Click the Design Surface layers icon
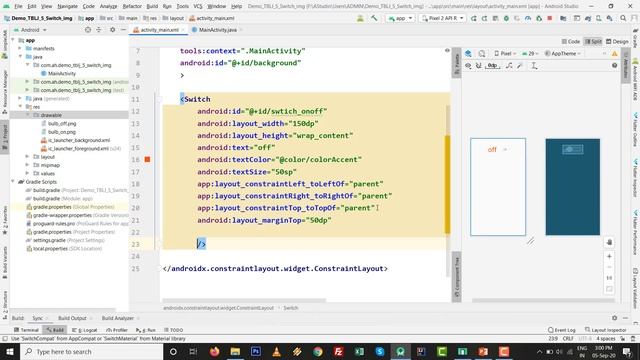Image resolution: width=640 pixels, height=360 pixels. (468, 53)
